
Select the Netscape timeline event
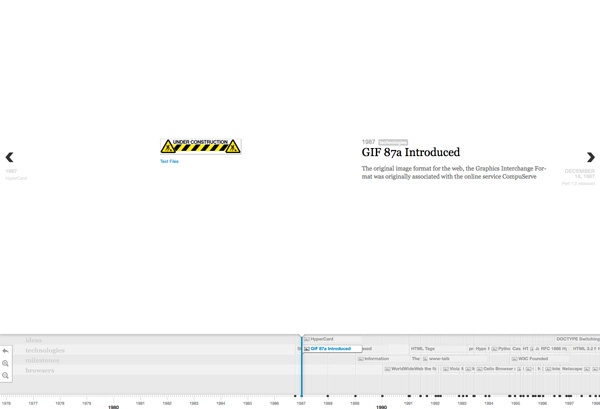click(572, 369)
